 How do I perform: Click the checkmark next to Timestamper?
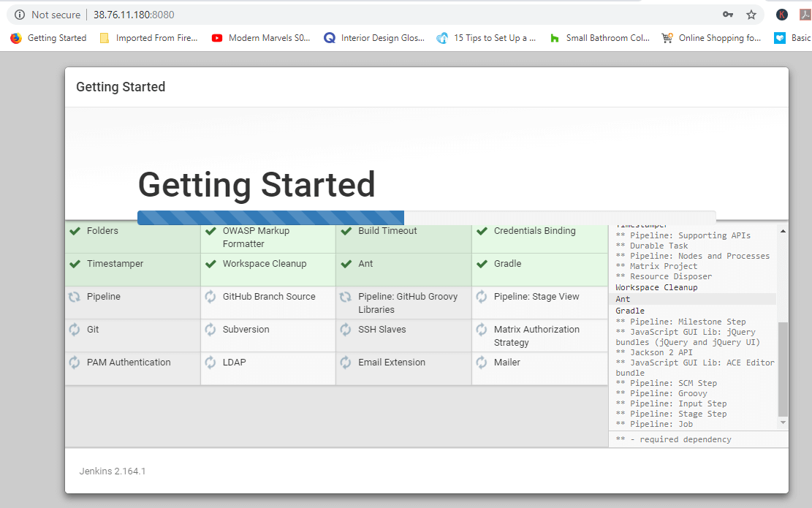[x=75, y=264]
